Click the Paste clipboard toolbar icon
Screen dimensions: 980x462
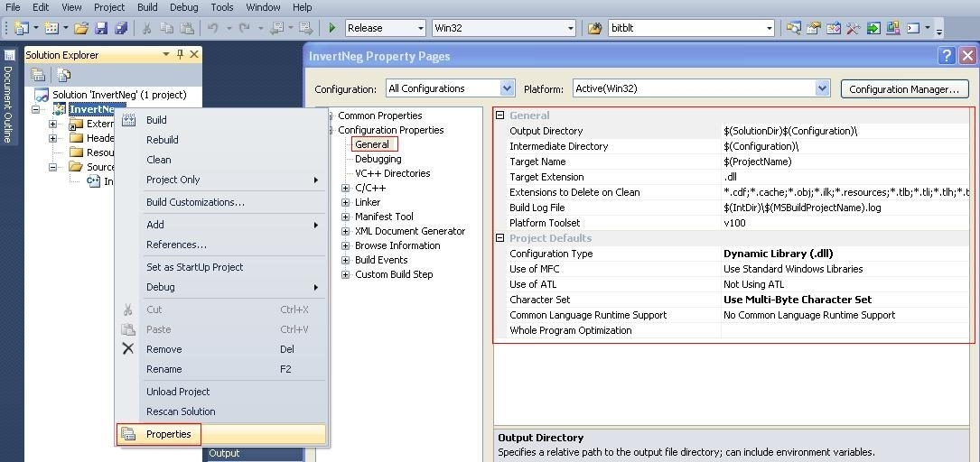click(187, 28)
